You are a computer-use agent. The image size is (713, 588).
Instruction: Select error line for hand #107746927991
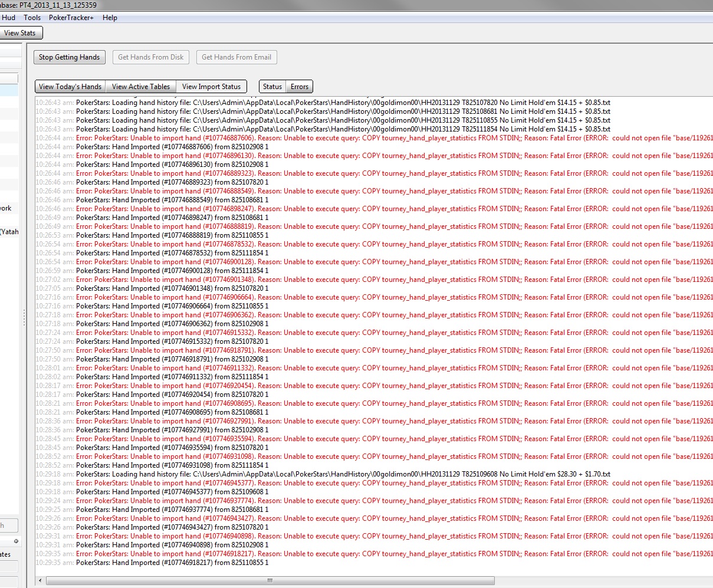(x=374, y=421)
